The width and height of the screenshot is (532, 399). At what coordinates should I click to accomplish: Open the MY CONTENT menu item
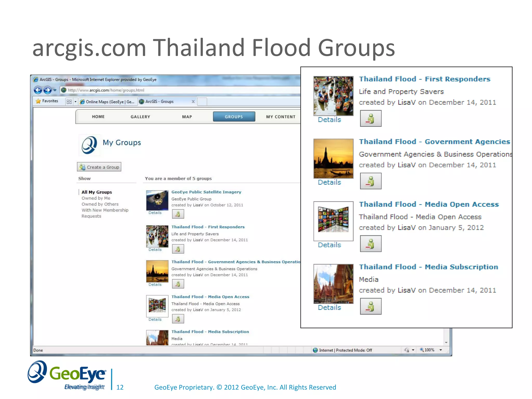coord(281,117)
